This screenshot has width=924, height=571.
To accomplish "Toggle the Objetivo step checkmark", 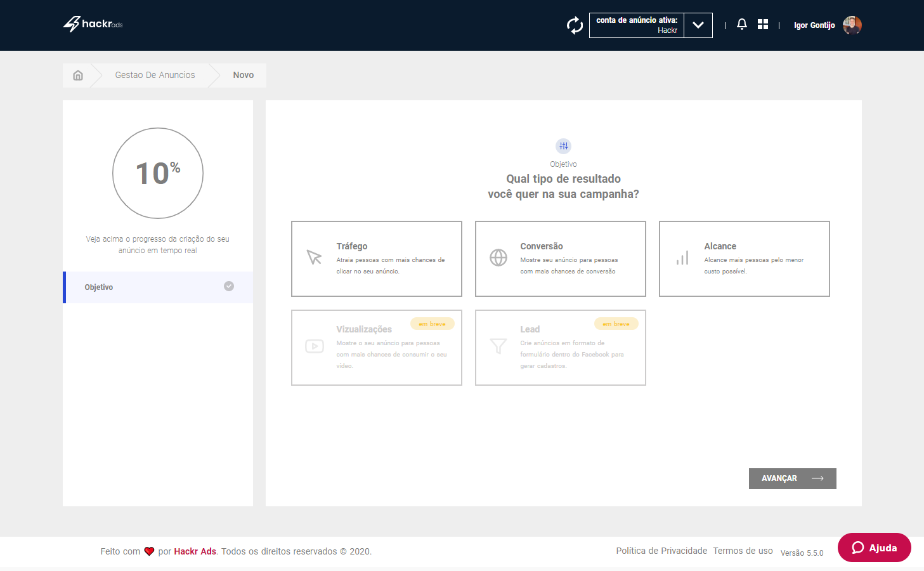I will (x=229, y=286).
